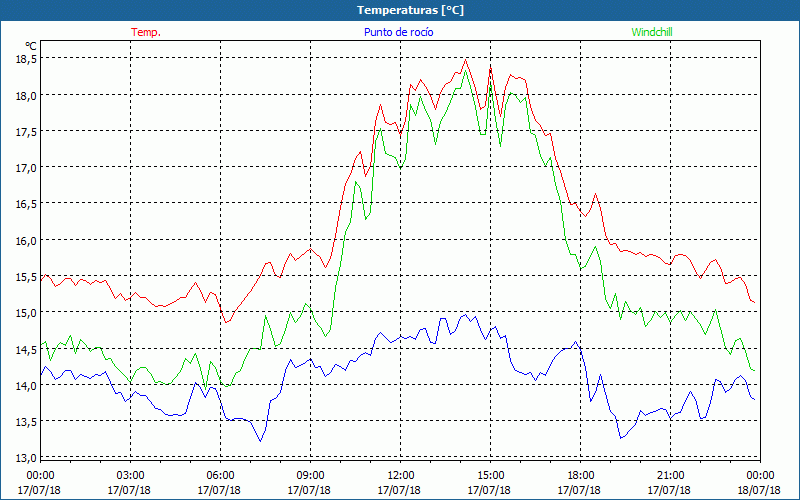Click the '°C' unit label on the axis

click(x=31, y=46)
